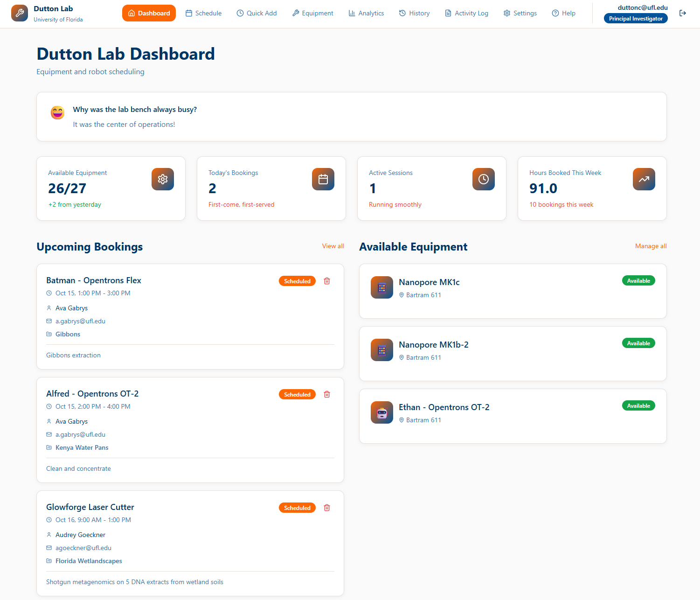Open Settings from the navigation bar
Screen dimensions: 700x600
click(520, 13)
